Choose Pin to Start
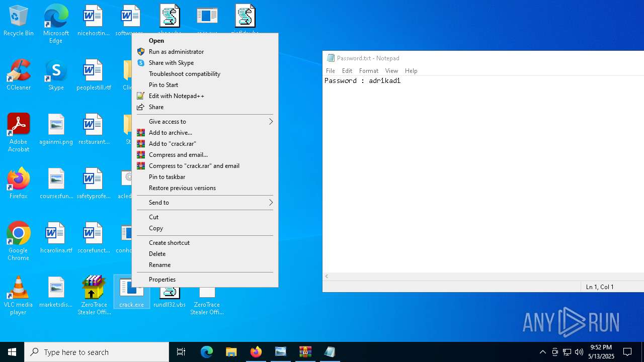Screen dimensions: 644x362 tap(205, 85)
